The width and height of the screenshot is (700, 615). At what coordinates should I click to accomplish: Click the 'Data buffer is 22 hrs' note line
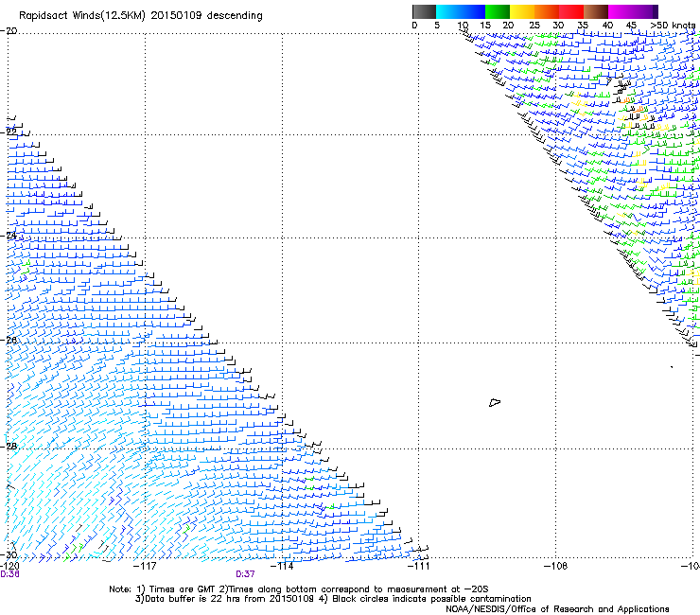click(333, 599)
